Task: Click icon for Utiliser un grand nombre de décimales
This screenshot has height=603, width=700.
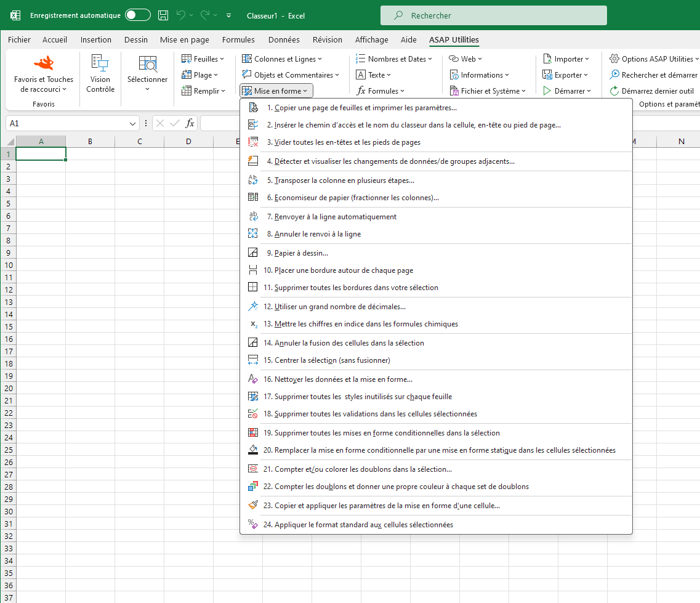Action: 253,306
